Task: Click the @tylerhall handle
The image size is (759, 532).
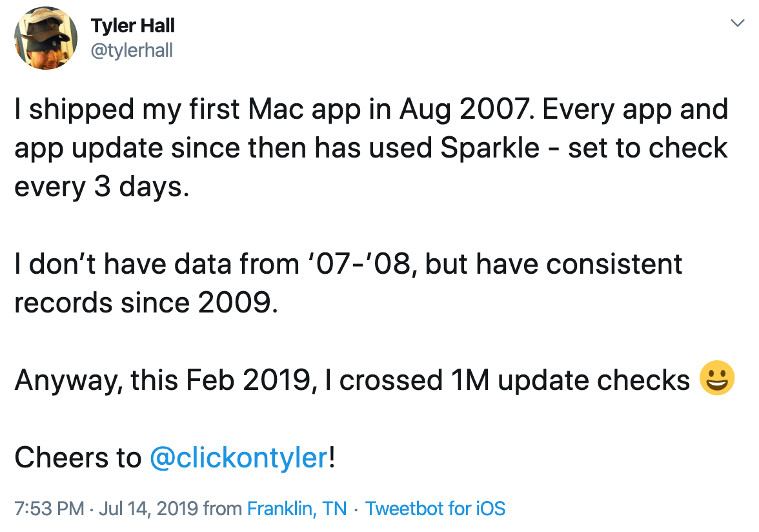Action: (132, 50)
